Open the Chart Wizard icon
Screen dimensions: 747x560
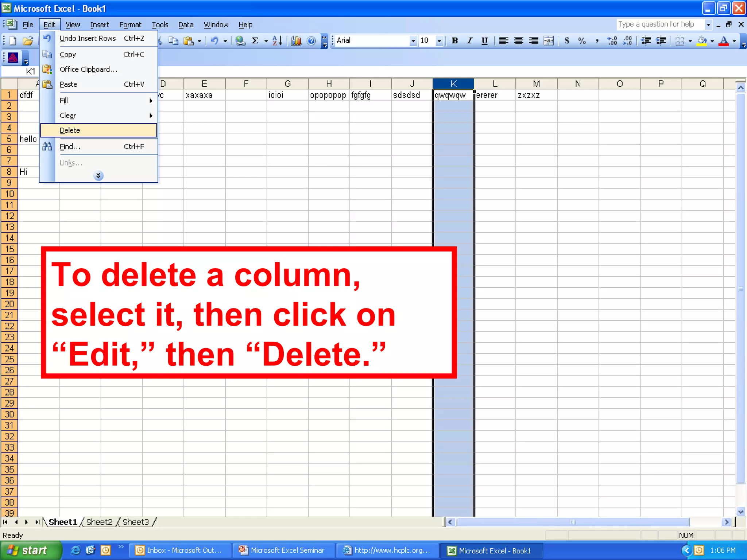pyautogui.click(x=296, y=41)
